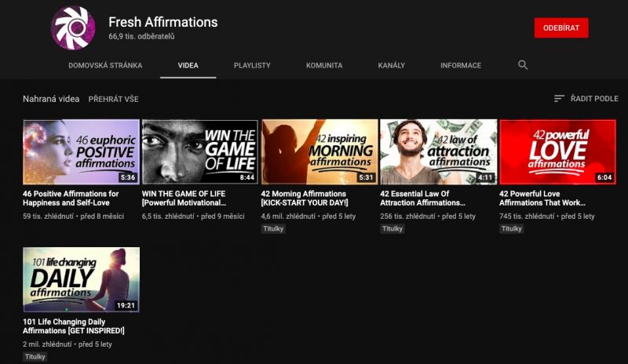Click Titulky badge under 101 Daily Affirmations
628x364 pixels.
pyautogui.click(x=35, y=356)
